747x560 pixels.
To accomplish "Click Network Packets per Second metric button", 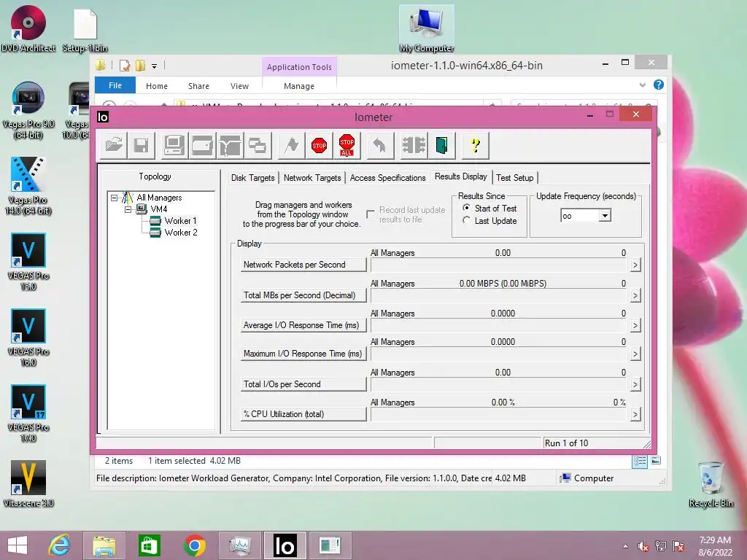I will (x=303, y=265).
